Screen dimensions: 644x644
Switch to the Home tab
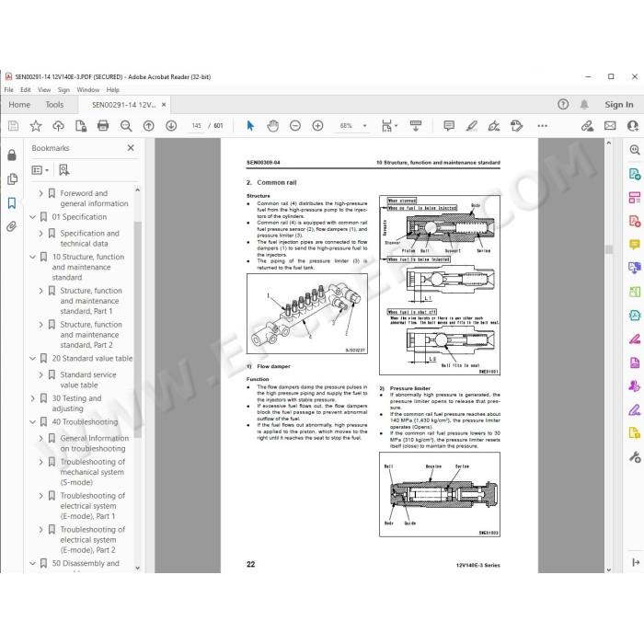tap(19, 105)
